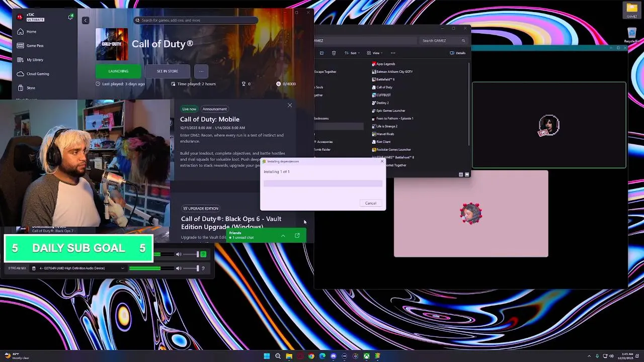Go back with Xbox app back arrow

(x=85, y=20)
